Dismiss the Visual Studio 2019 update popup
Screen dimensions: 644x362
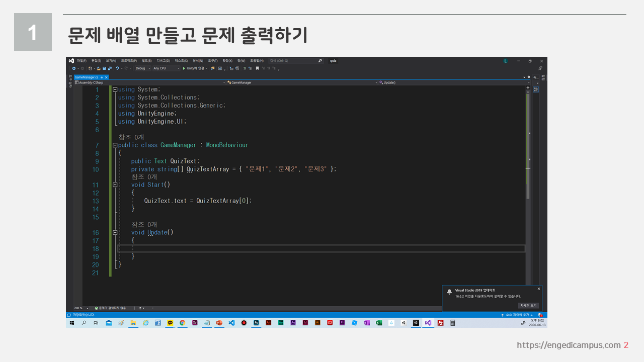[x=539, y=289]
